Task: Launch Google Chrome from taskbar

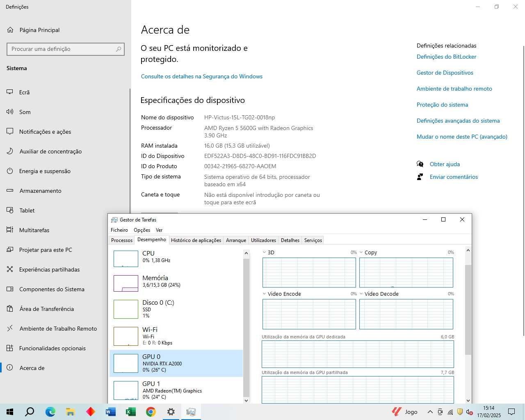Action: pyautogui.click(x=151, y=412)
